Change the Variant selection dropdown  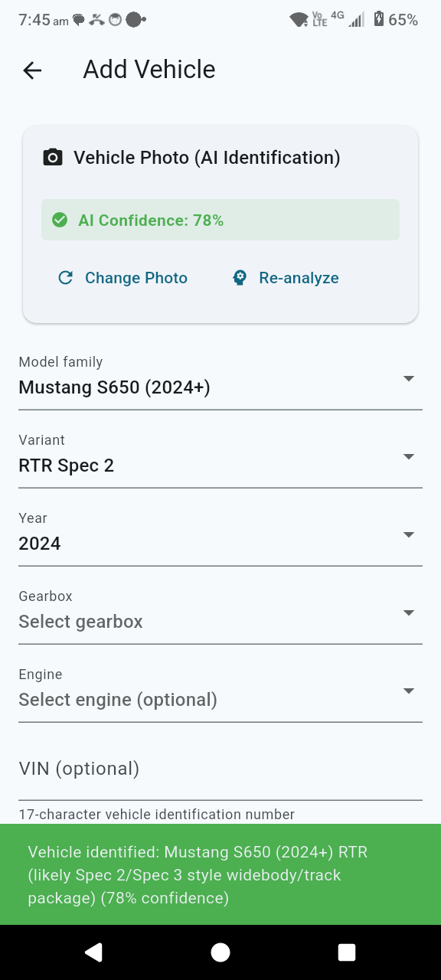409,456
